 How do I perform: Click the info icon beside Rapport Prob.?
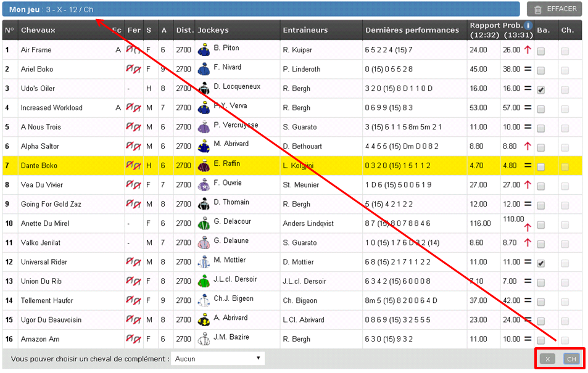(x=528, y=26)
